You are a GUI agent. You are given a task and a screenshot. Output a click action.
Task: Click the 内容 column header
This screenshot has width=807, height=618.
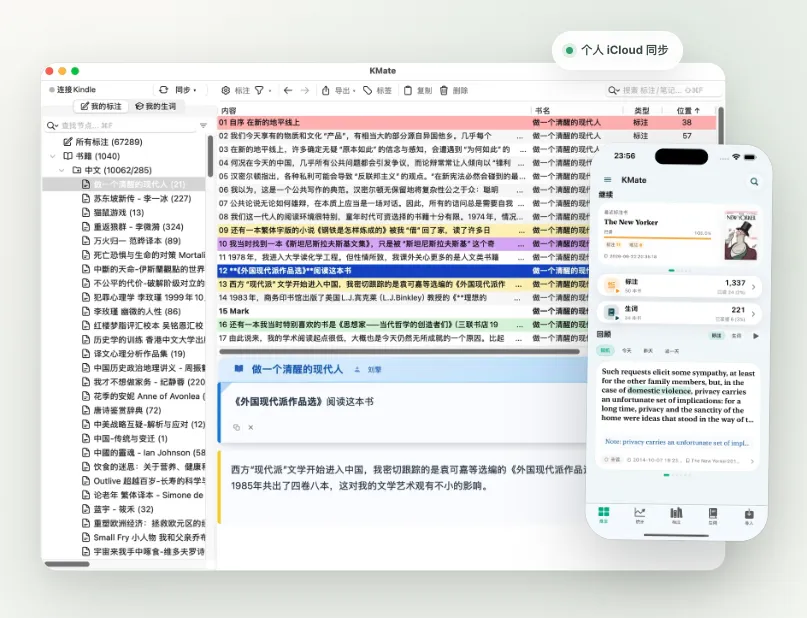tap(229, 111)
